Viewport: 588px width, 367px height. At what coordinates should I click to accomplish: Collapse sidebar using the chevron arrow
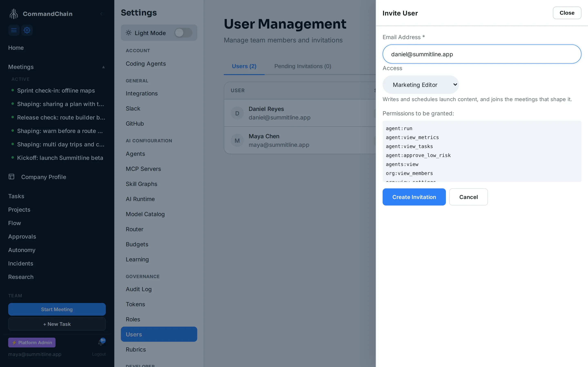(101, 14)
